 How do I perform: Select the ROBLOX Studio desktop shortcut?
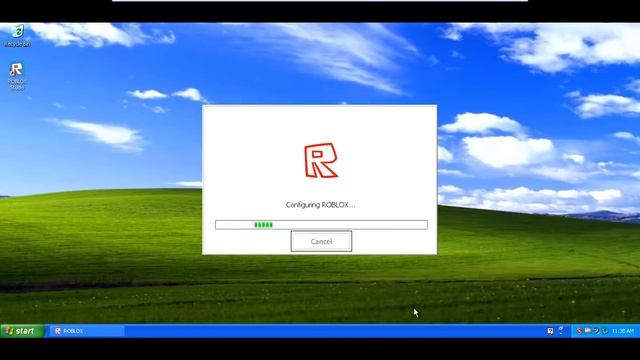17,76
